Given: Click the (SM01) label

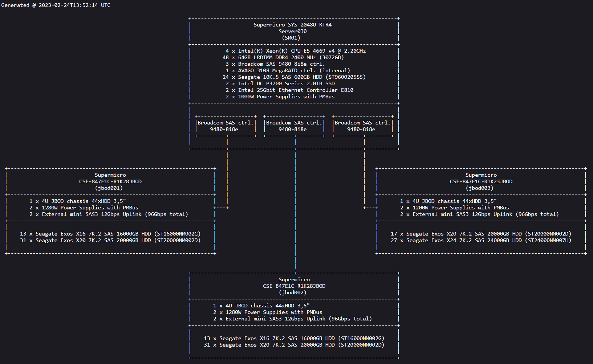Looking at the screenshot, I should (x=291, y=38).
